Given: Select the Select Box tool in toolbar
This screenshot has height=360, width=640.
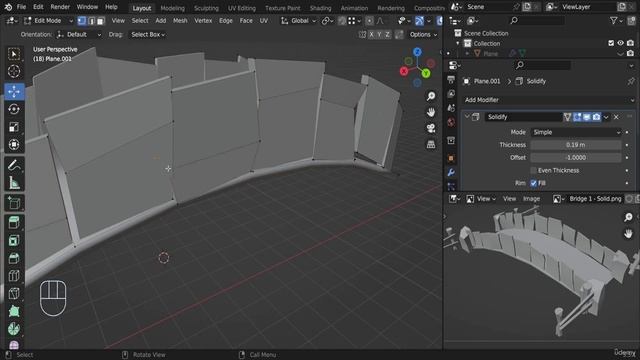Looking at the screenshot, I should (14, 54).
